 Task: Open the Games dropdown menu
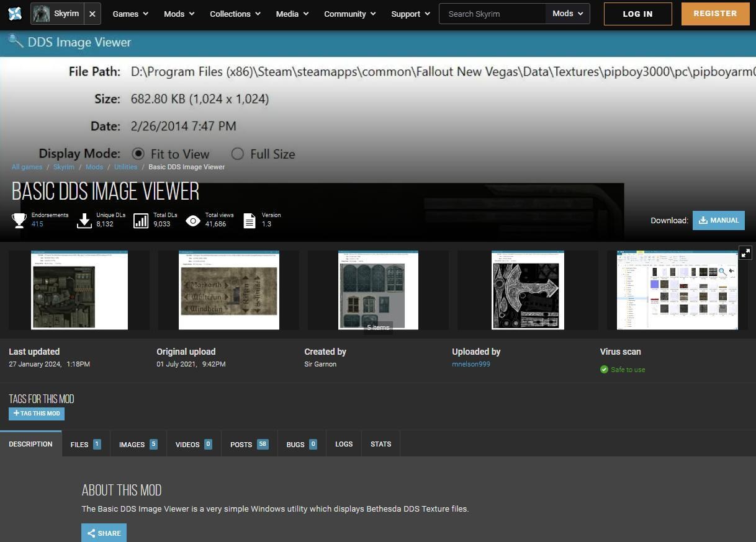coord(130,14)
